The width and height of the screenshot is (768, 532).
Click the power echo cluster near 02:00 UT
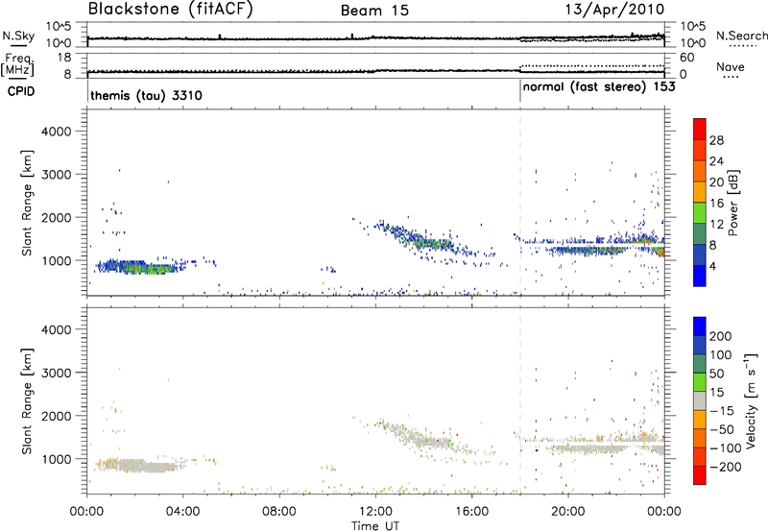click(x=139, y=267)
